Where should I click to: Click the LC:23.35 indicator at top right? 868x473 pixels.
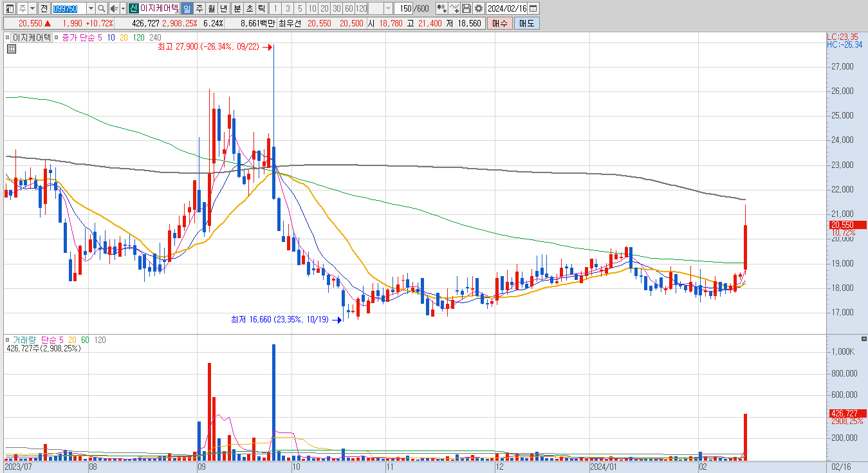coord(843,37)
